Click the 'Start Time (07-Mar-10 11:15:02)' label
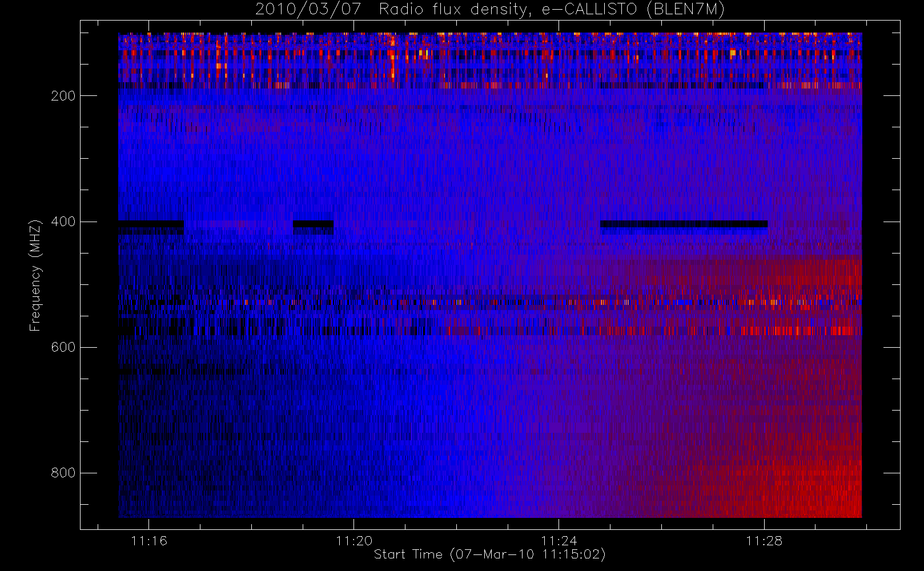Screen dimensions: 924x571 (489, 554)
